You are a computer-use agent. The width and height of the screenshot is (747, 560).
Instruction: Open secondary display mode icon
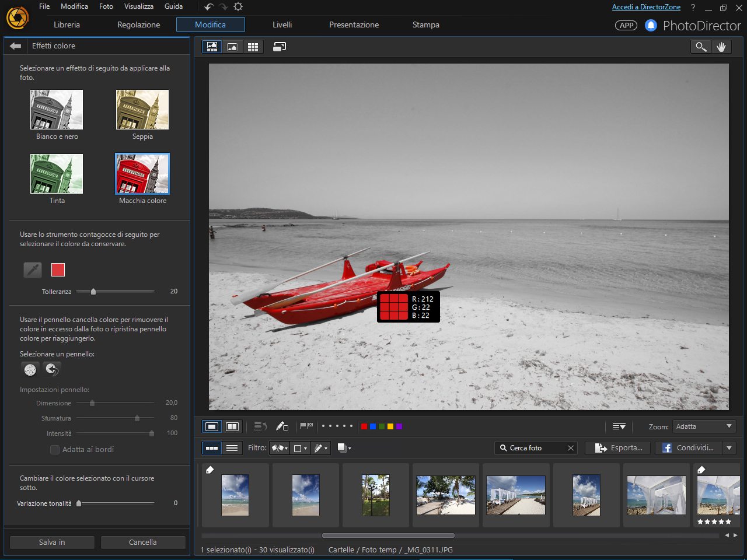coord(280,47)
